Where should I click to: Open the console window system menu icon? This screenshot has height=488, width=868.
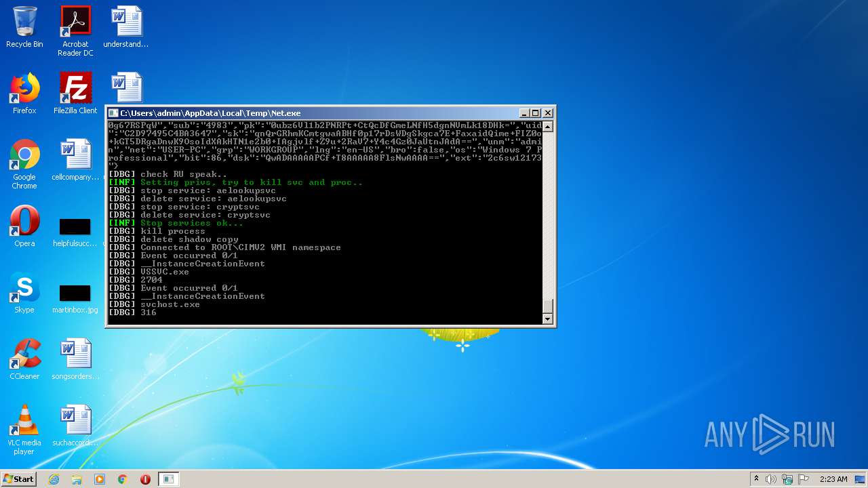(x=114, y=113)
